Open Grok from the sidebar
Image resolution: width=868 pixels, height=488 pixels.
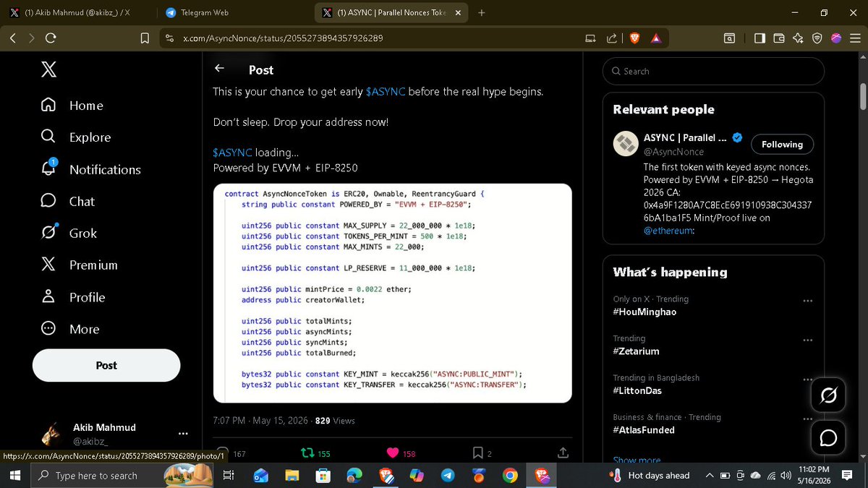[69, 233]
